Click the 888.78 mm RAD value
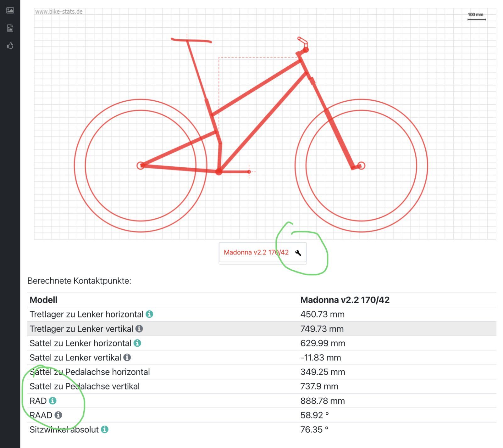This screenshot has width=503, height=448. pyautogui.click(x=322, y=401)
